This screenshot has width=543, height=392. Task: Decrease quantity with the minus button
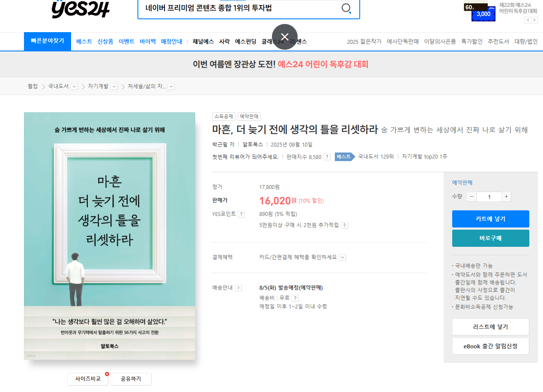pyautogui.click(x=471, y=196)
